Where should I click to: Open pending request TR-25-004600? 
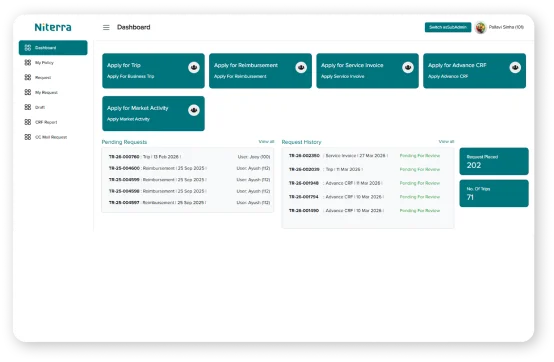click(189, 168)
